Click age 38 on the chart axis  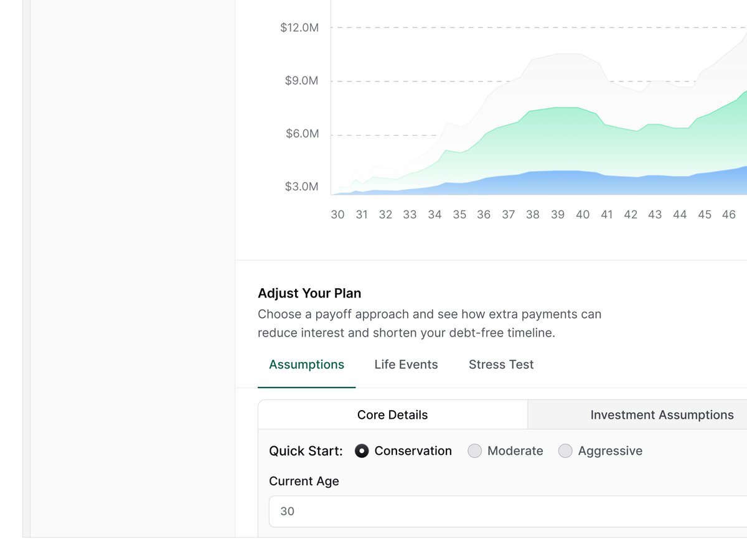click(x=533, y=215)
